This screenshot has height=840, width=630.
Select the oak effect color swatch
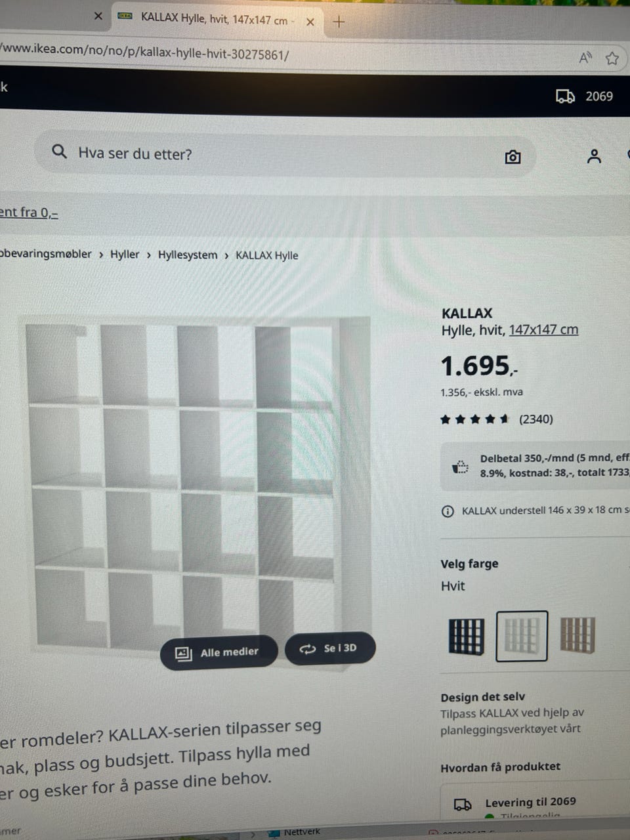pos(577,635)
